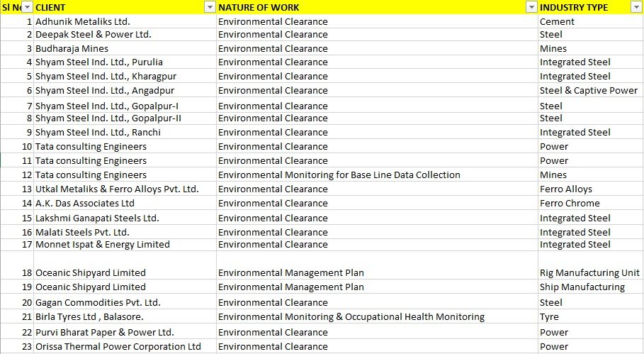This screenshot has height=354, width=644.
Task: Select Steel & Captive Power cell
Action: (591, 91)
